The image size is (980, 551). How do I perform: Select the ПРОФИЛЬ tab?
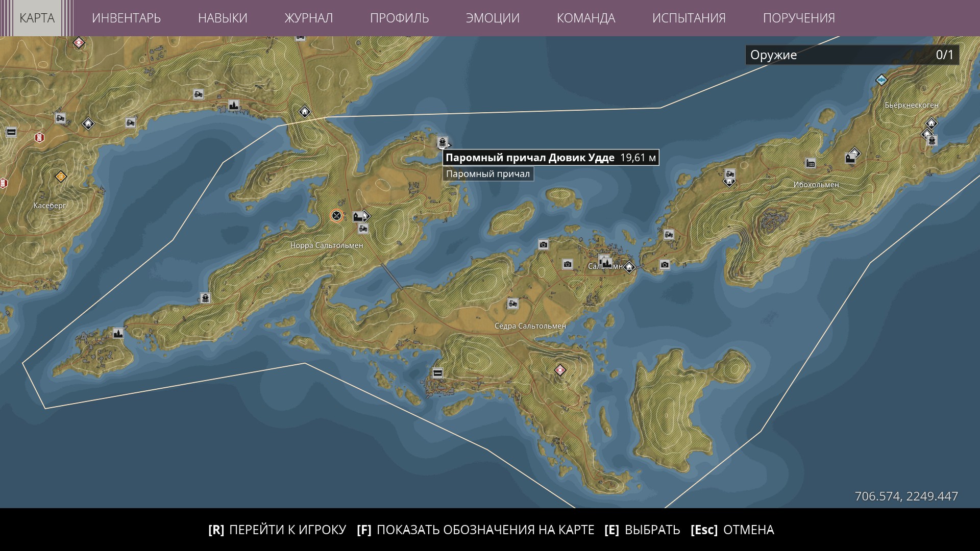pyautogui.click(x=399, y=18)
